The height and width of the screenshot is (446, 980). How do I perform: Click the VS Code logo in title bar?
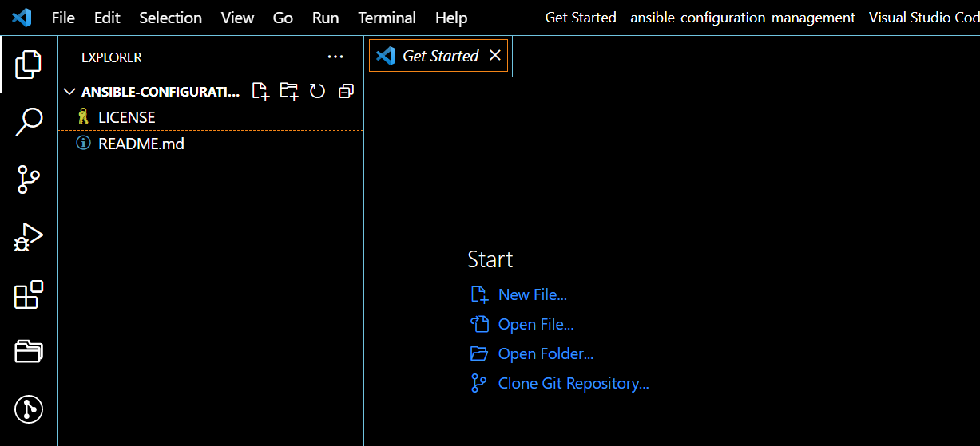22,17
